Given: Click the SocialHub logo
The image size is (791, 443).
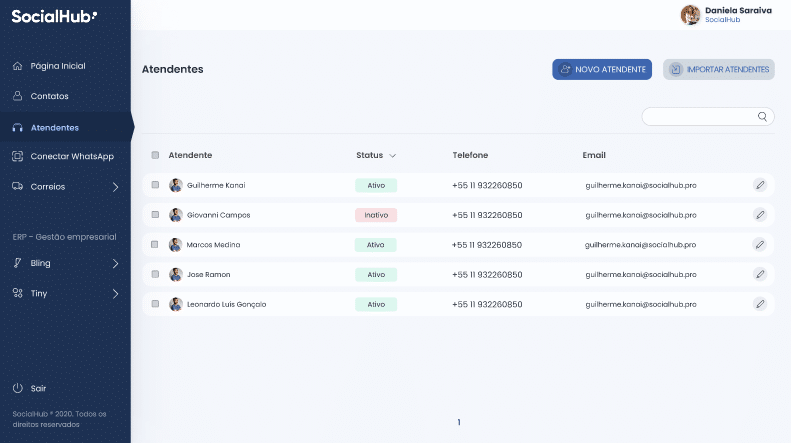Looking at the screenshot, I should [54, 16].
